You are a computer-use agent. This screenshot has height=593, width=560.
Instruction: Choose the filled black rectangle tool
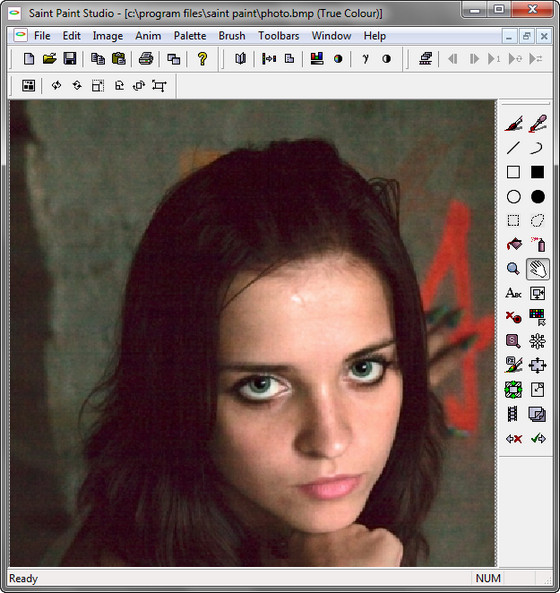[x=537, y=172]
